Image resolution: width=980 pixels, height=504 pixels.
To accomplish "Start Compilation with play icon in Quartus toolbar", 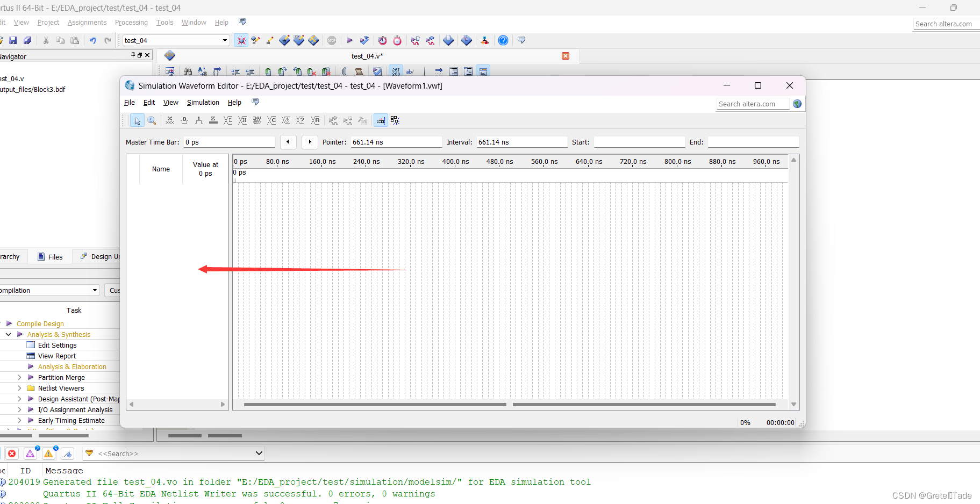I will [349, 40].
